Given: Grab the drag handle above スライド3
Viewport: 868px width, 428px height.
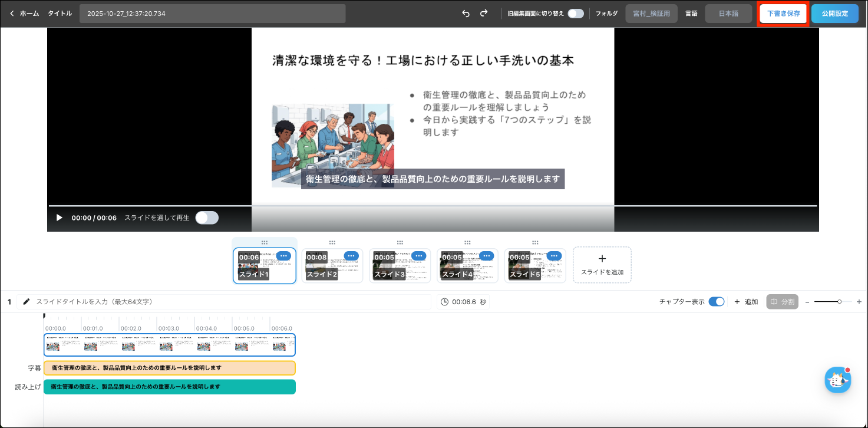Looking at the screenshot, I should (x=400, y=242).
